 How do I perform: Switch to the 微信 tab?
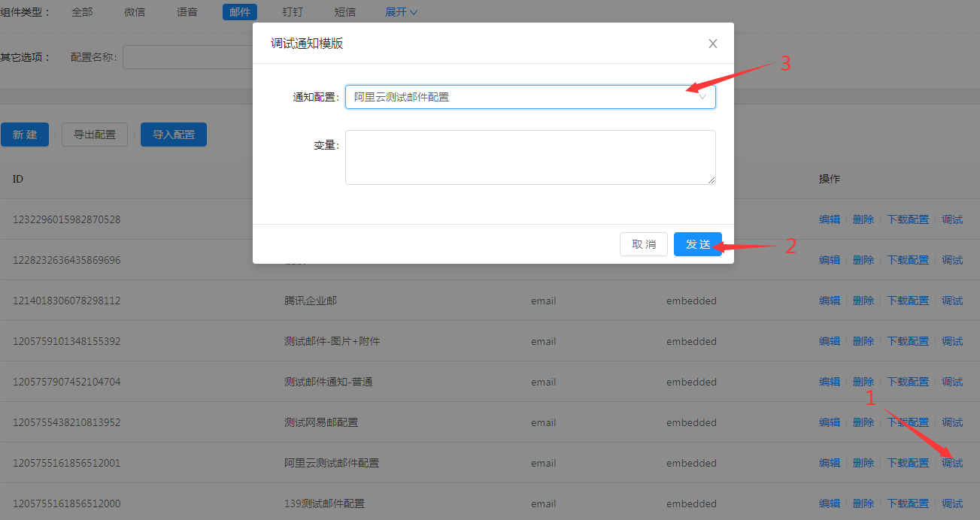pyautogui.click(x=135, y=11)
